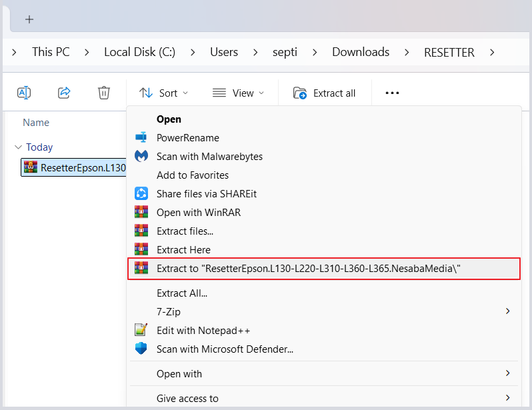
Task: Click This PC in the address bar
Action: [x=51, y=52]
